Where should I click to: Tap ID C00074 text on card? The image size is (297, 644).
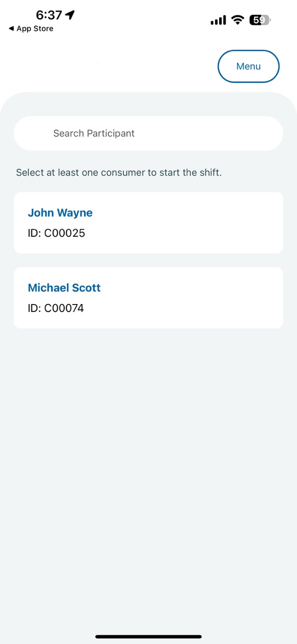coord(56,308)
